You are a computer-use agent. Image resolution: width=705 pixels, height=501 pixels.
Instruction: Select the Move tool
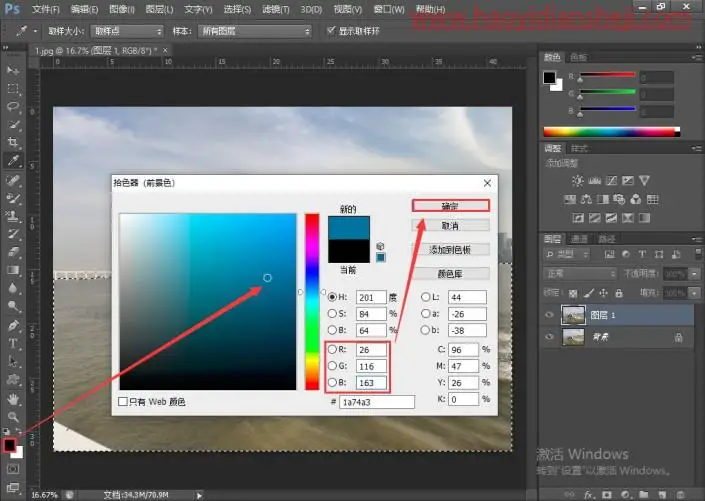point(13,71)
